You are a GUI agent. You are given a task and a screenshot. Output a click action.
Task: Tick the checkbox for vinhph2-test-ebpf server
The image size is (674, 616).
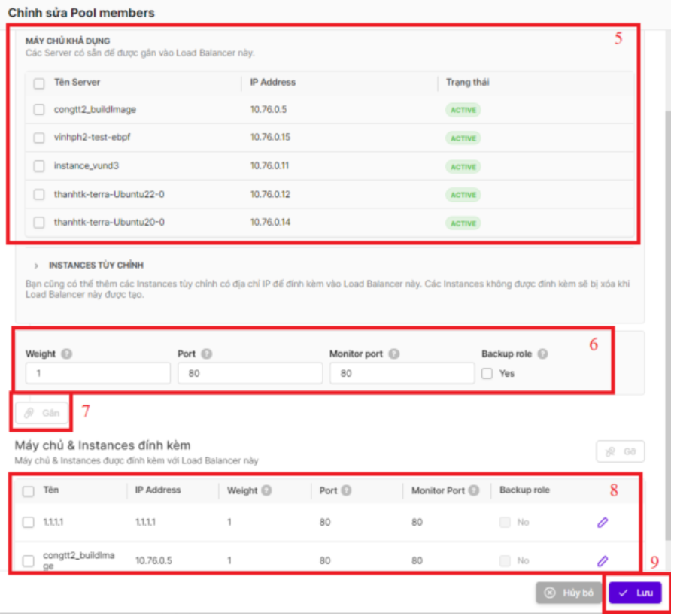coord(39,138)
